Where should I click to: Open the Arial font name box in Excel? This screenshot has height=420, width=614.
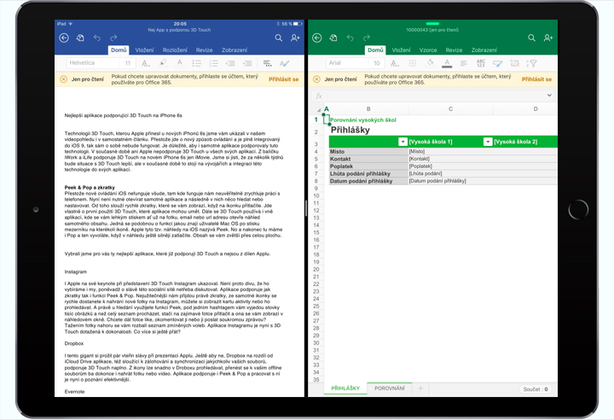347,63
